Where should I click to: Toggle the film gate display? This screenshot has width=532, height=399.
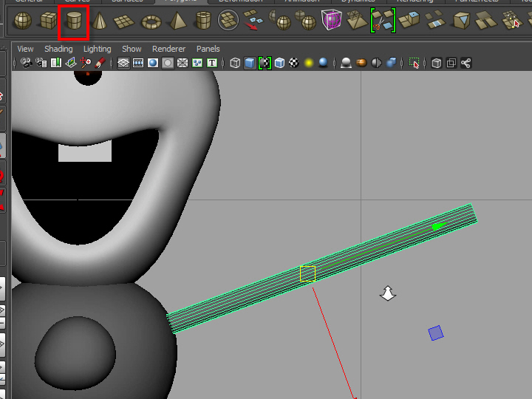point(137,64)
